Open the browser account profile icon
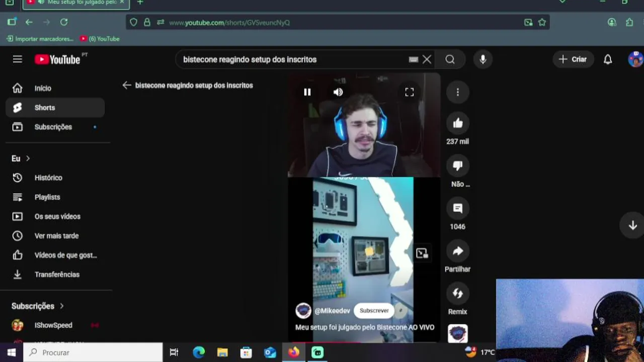The height and width of the screenshot is (362, 644). [x=612, y=22]
